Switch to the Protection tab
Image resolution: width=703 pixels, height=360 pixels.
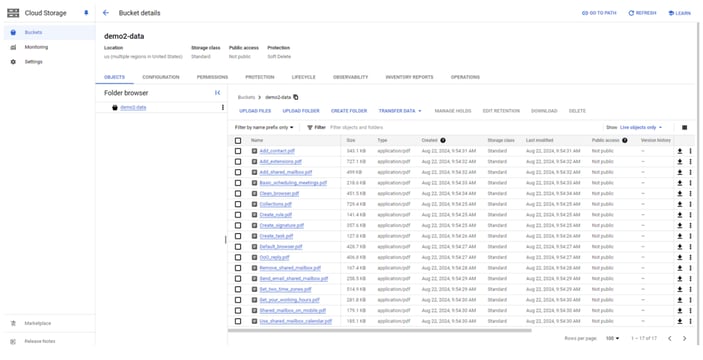click(260, 77)
